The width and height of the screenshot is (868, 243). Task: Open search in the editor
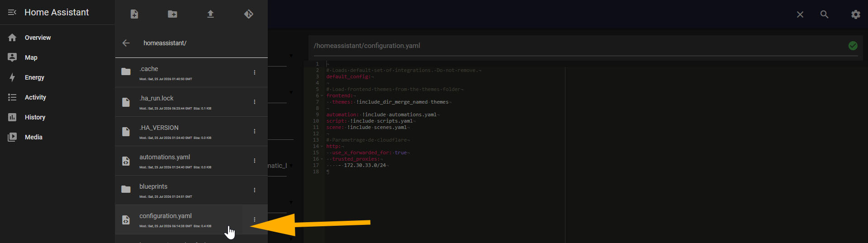point(825,14)
